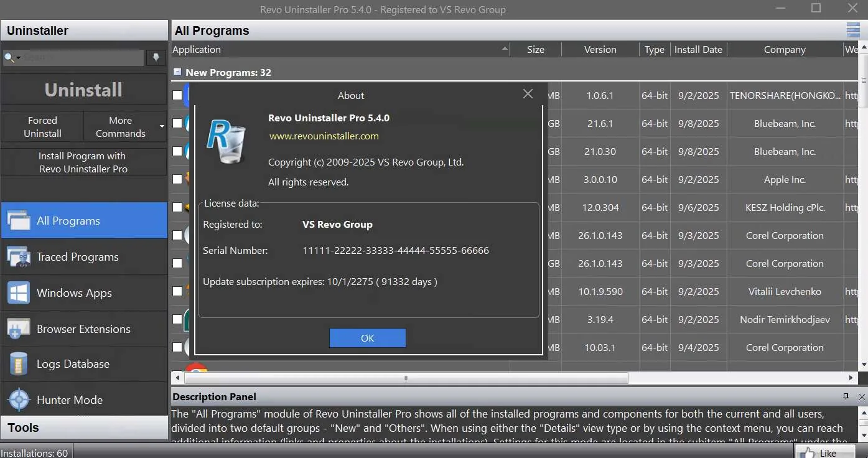
Task: Pin the Description Panel with pushpin icon
Action: click(x=846, y=396)
